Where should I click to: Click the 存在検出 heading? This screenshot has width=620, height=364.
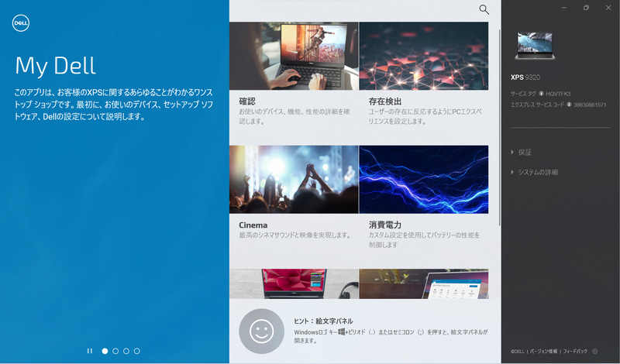pos(385,101)
